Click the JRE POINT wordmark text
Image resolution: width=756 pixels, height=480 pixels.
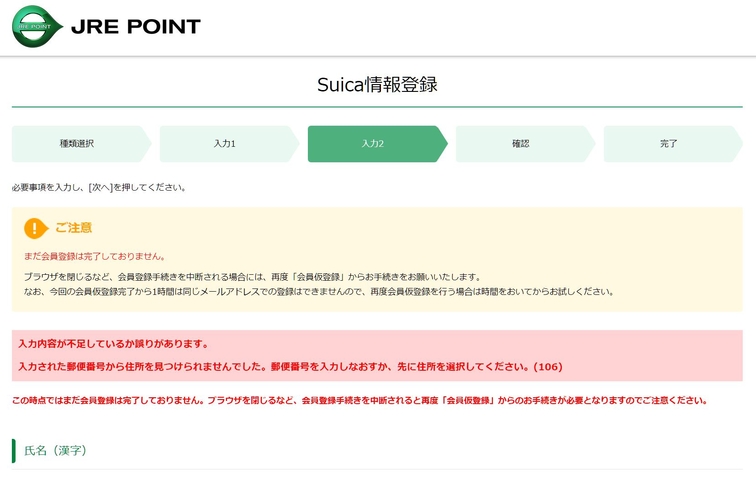(136, 27)
